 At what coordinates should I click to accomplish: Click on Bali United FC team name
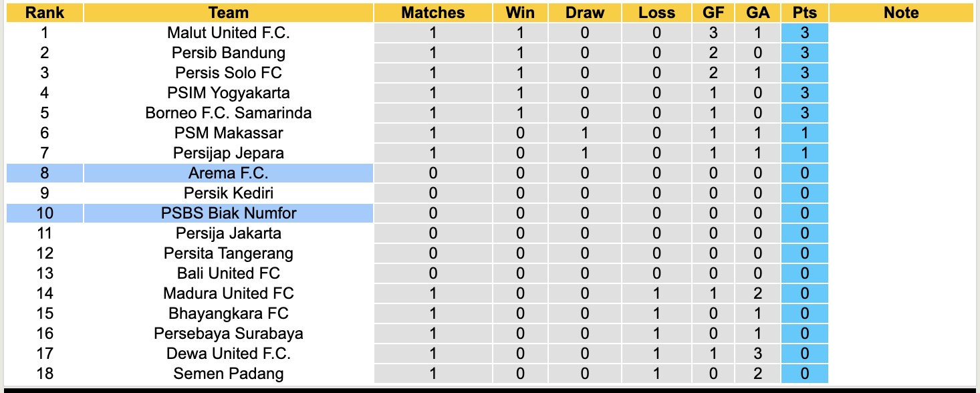228,273
